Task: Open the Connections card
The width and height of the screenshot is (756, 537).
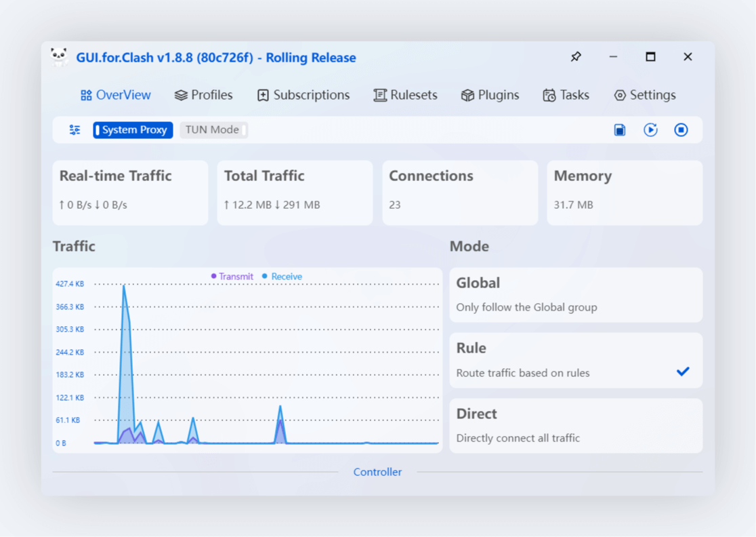Action: point(460,193)
